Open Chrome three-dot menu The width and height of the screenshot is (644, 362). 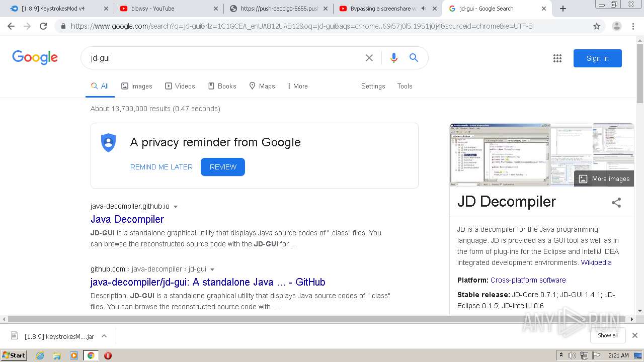[x=633, y=26]
